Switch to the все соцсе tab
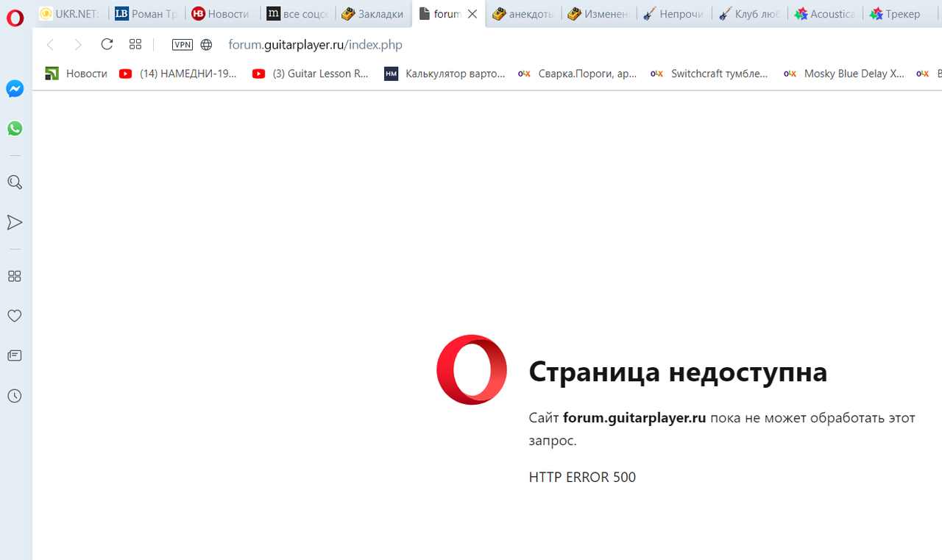 click(297, 14)
